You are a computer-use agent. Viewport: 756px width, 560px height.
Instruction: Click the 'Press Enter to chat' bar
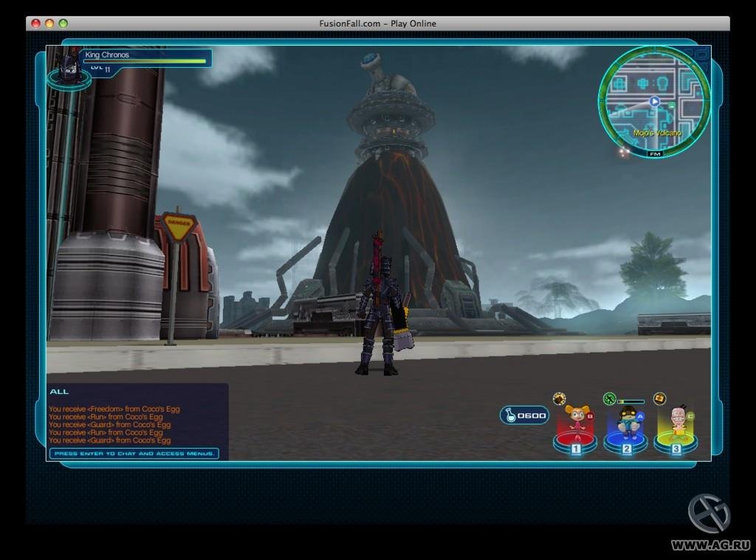tap(134, 453)
